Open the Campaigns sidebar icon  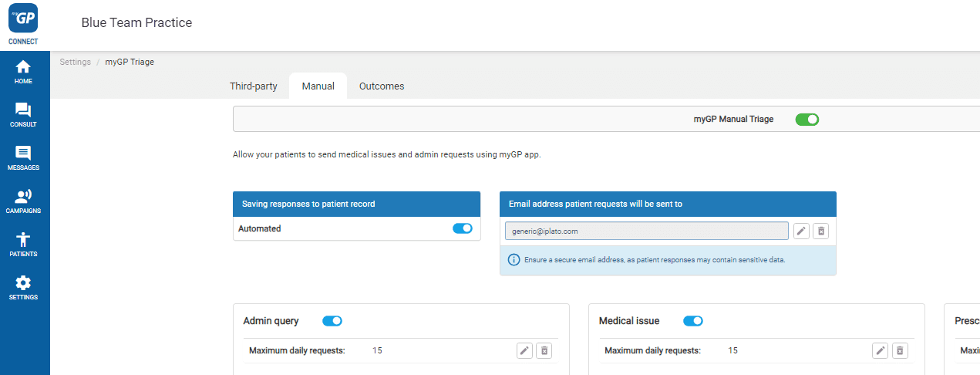pyautogui.click(x=23, y=201)
